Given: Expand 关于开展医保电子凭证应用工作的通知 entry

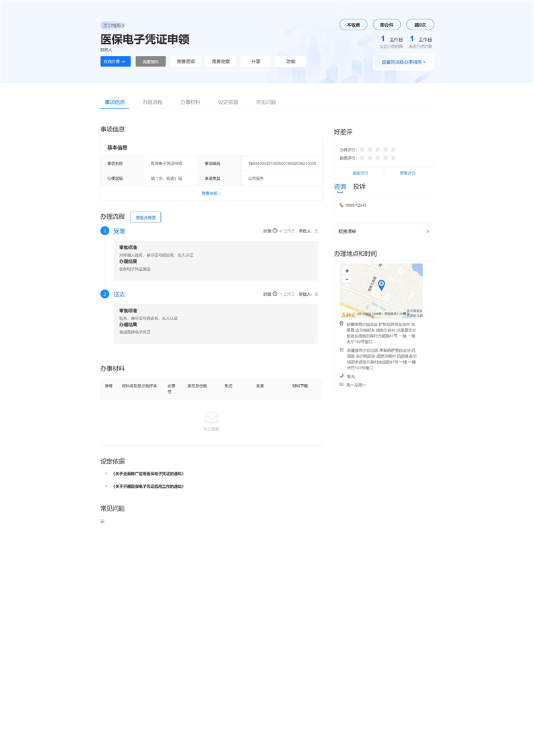Looking at the screenshot, I should pyautogui.click(x=106, y=486).
